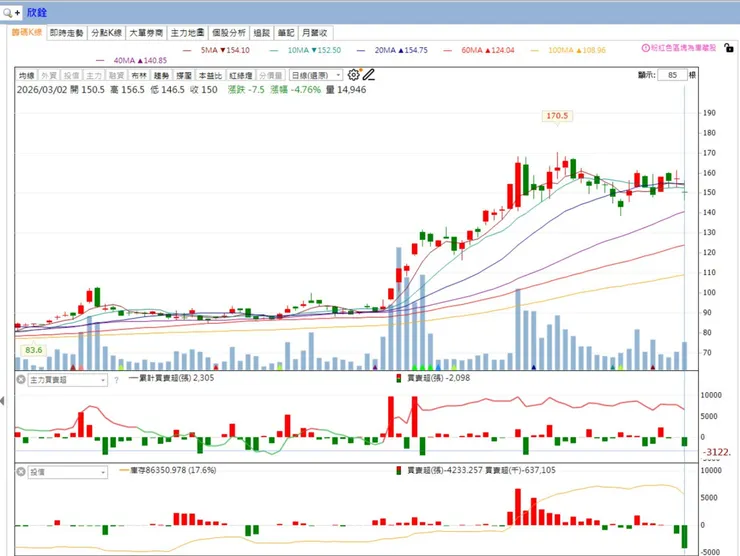Toggle the 均線 moving average overlay
740x556 pixels.
click(26, 76)
